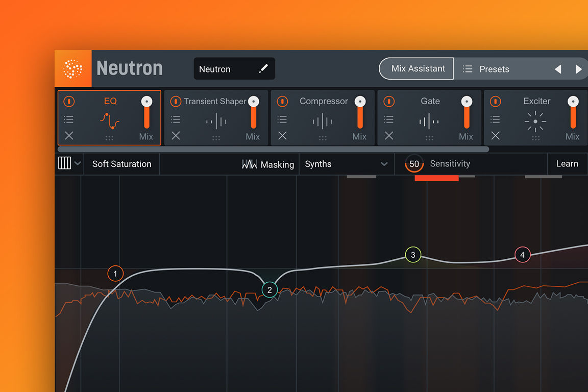Select the Transient Shaper waveform icon
Screen dimensions: 588x392
click(216, 121)
